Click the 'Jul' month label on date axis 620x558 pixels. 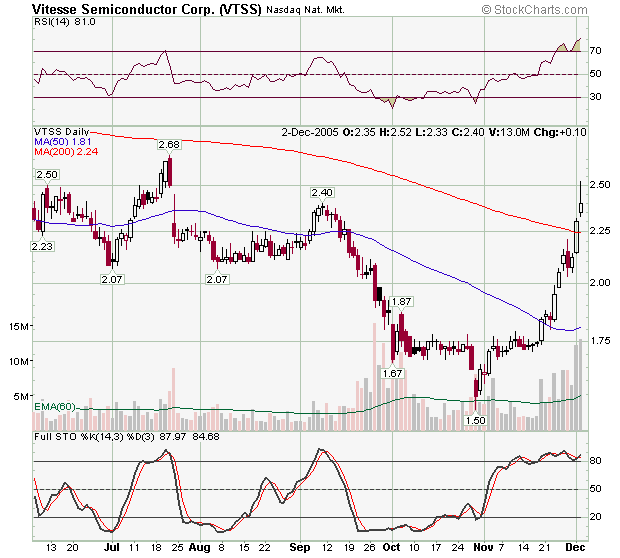[112, 547]
